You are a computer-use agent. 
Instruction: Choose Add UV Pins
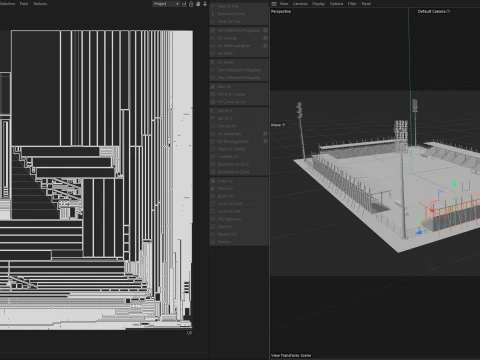pyautogui.click(x=239, y=6)
